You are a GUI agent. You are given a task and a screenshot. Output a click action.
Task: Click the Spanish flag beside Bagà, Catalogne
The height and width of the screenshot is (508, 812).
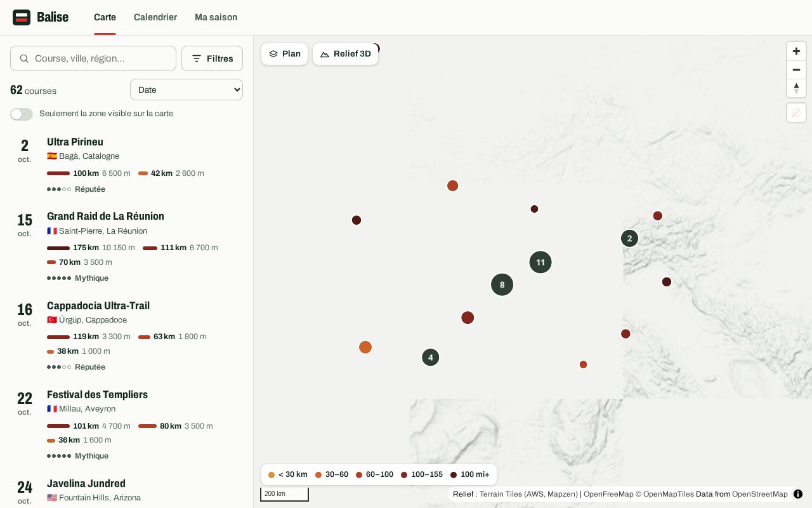52,156
